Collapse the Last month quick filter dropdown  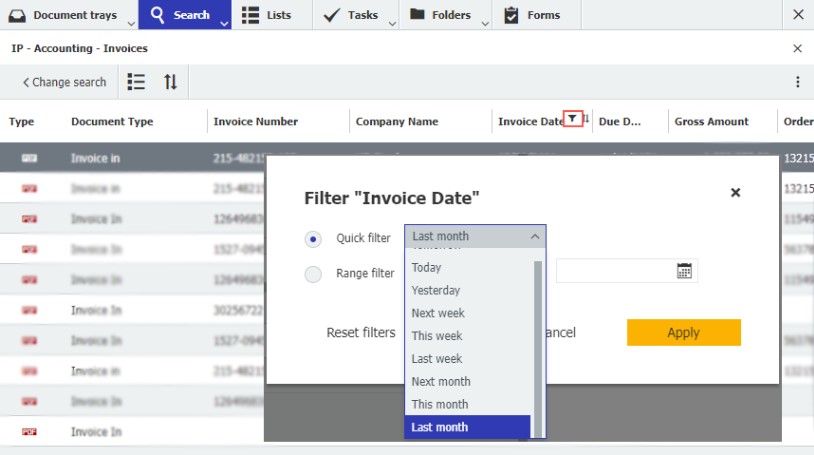pos(535,236)
